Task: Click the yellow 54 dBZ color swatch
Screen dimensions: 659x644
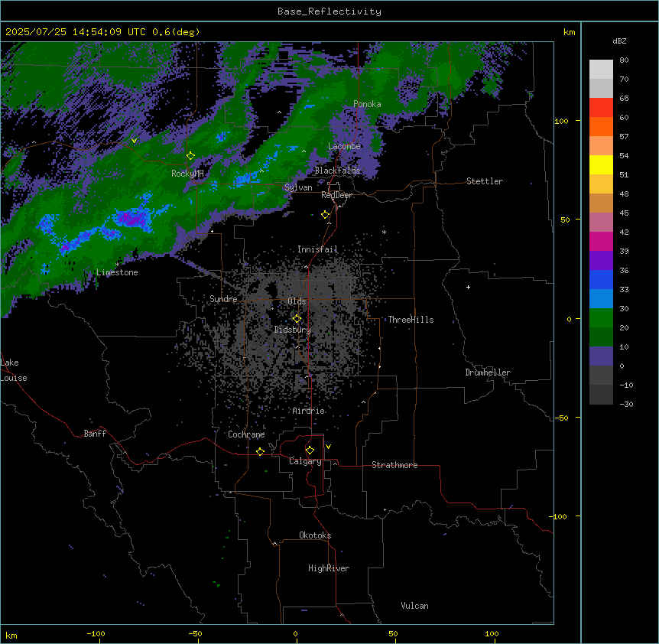Action: tap(601, 164)
